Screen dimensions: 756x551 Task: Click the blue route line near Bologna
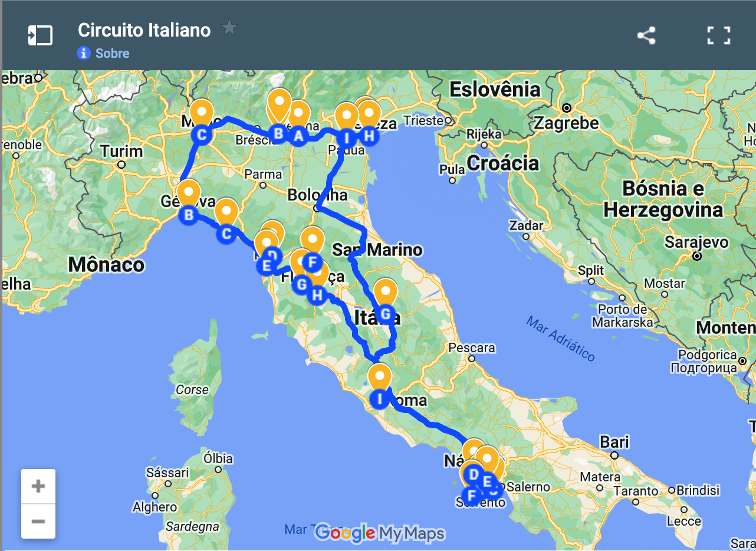point(319,208)
